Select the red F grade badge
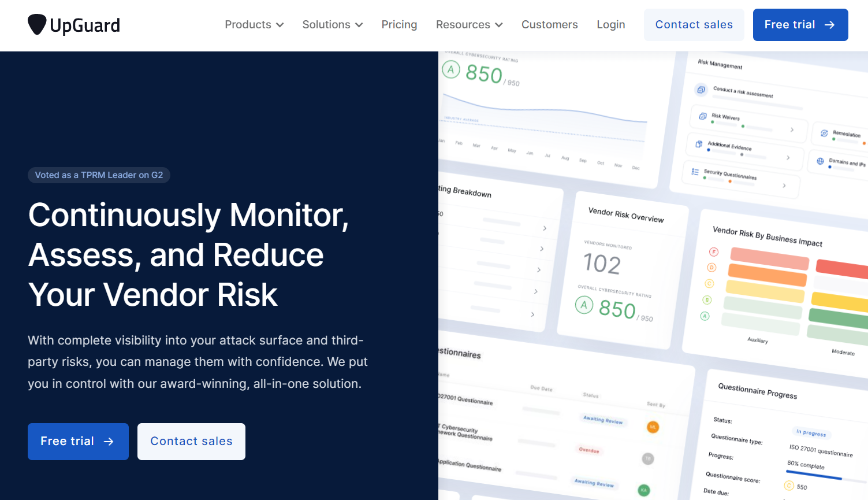 [714, 252]
